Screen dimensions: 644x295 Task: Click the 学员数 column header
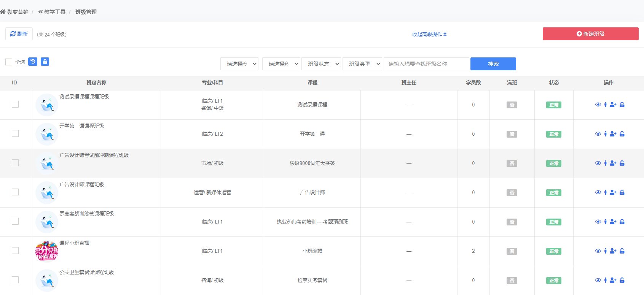pyautogui.click(x=473, y=82)
